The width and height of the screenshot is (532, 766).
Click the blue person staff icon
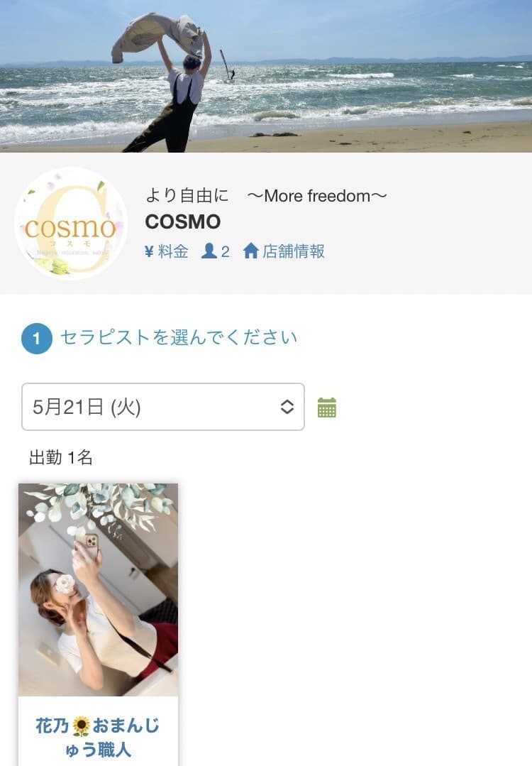coord(209,251)
